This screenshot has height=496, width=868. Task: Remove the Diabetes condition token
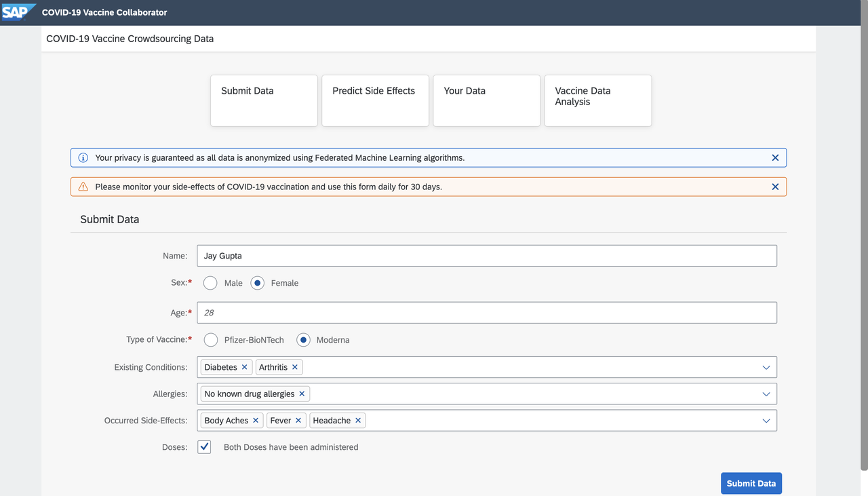point(243,366)
